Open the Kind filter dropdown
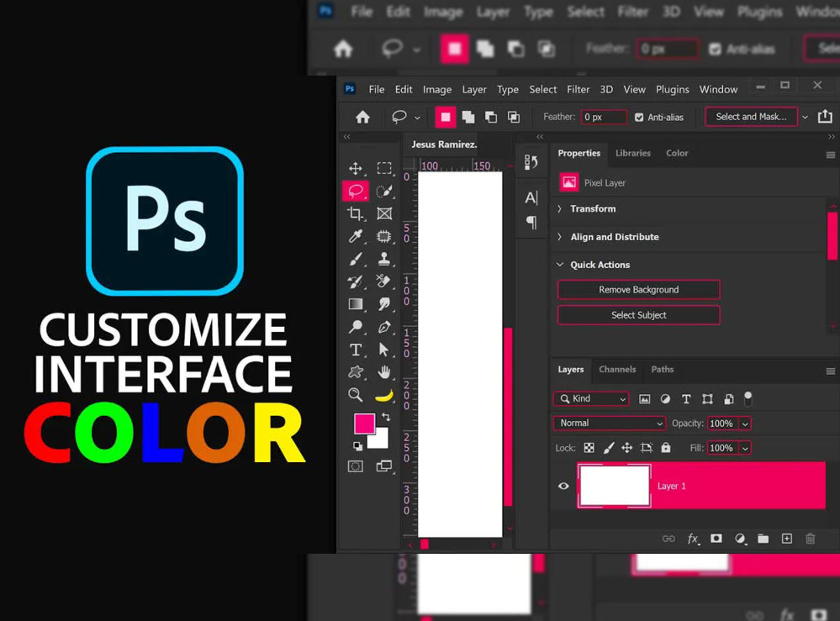Image resolution: width=840 pixels, height=621 pixels. click(591, 398)
